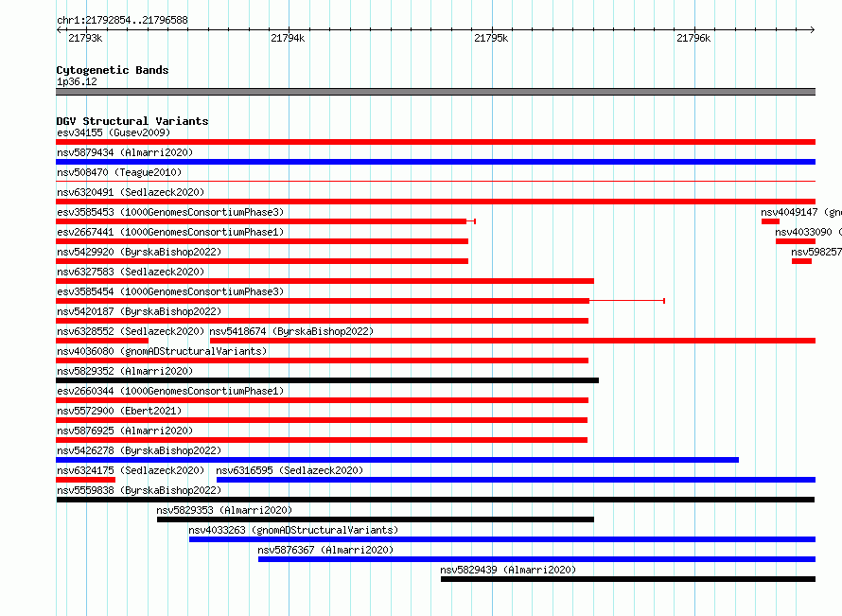Open nsv508470 (Teague2010) variant

click(119, 172)
